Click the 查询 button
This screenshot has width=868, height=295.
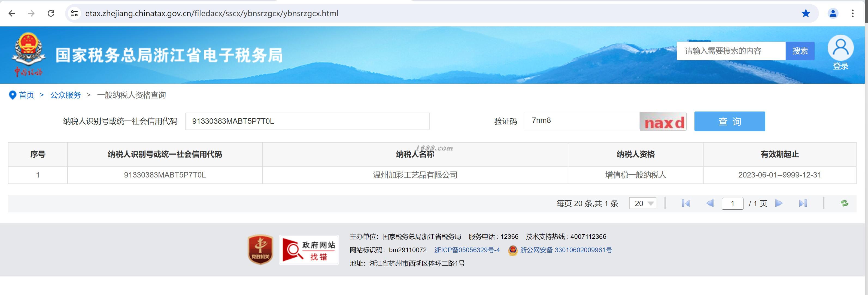click(x=730, y=121)
